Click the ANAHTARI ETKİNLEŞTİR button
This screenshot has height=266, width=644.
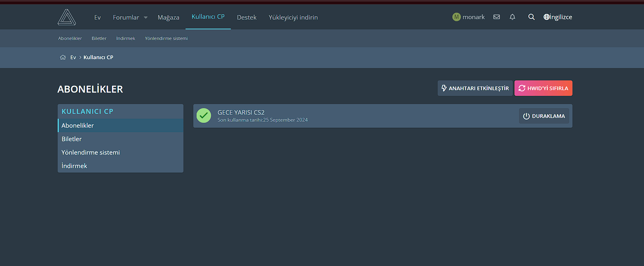pos(475,88)
